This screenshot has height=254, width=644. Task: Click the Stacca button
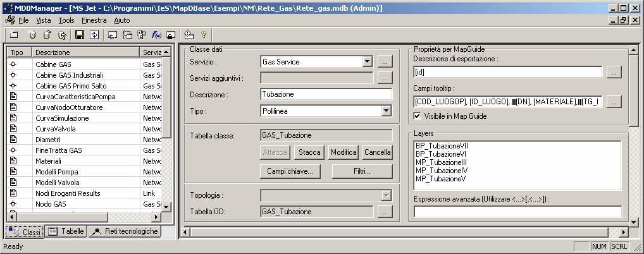pyautogui.click(x=309, y=152)
